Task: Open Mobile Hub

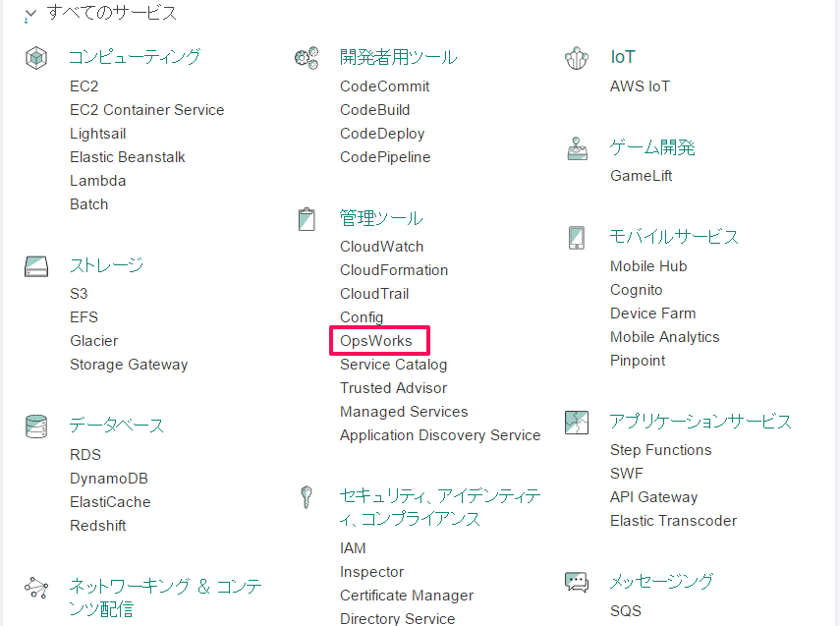Action: (648, 266)
